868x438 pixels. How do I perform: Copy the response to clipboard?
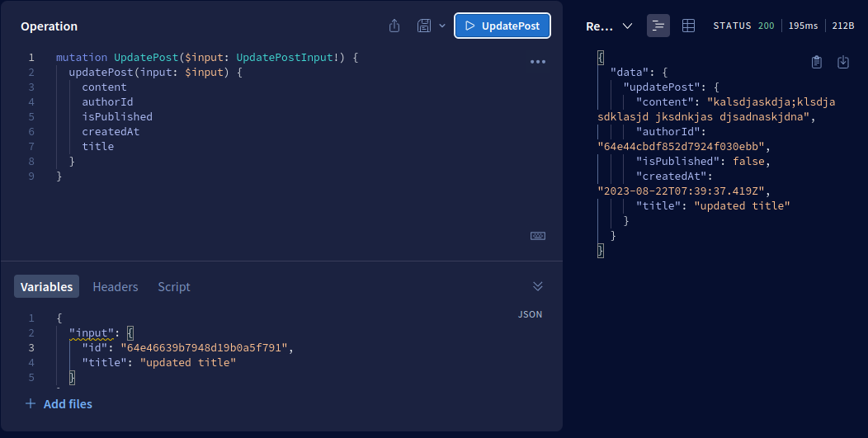point(817,62)
